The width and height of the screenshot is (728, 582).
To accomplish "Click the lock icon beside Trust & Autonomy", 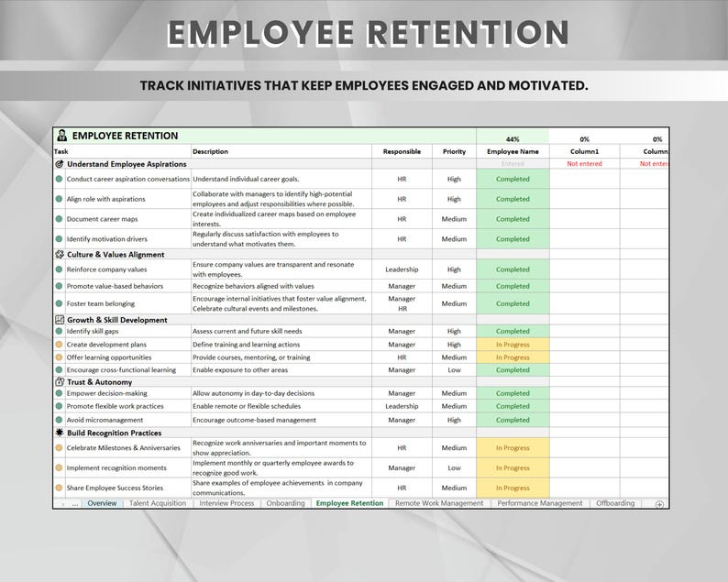I will (x=60, y=382).
